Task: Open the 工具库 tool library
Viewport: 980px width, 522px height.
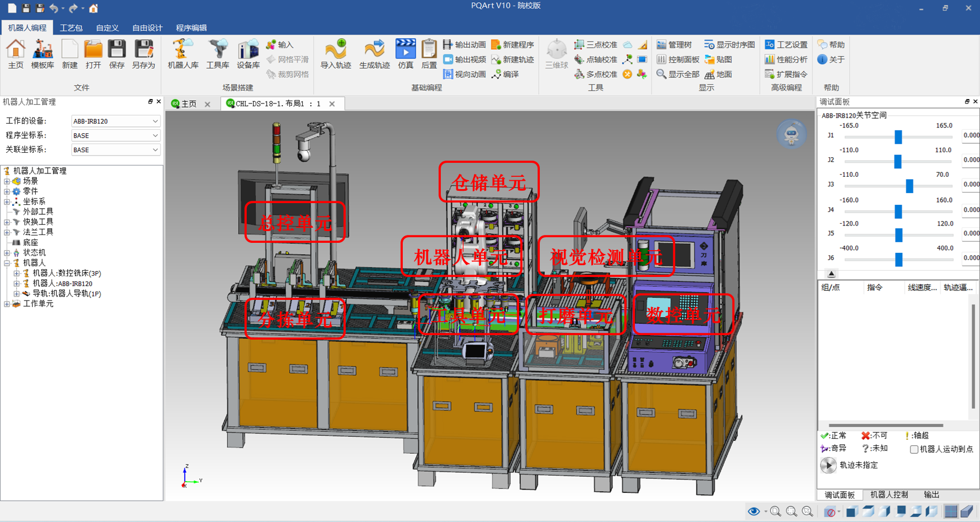Action: click(218, 54)
